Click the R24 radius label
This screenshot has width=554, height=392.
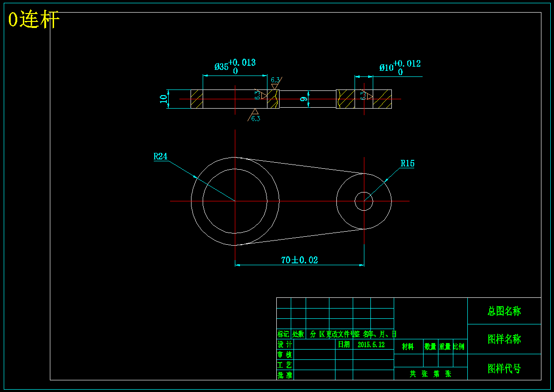pyautogui.click(x=160, y=156)
